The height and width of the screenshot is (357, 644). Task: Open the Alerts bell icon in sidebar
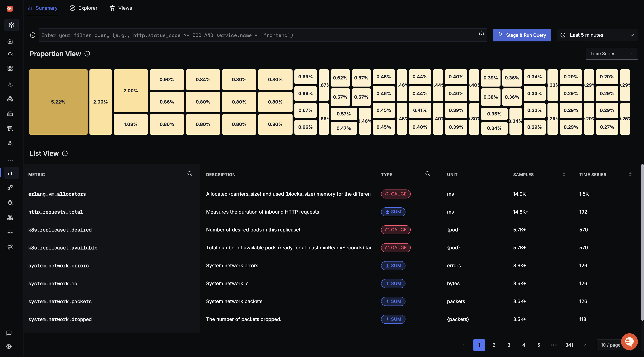pyautogui.click(x=10, y=55)
